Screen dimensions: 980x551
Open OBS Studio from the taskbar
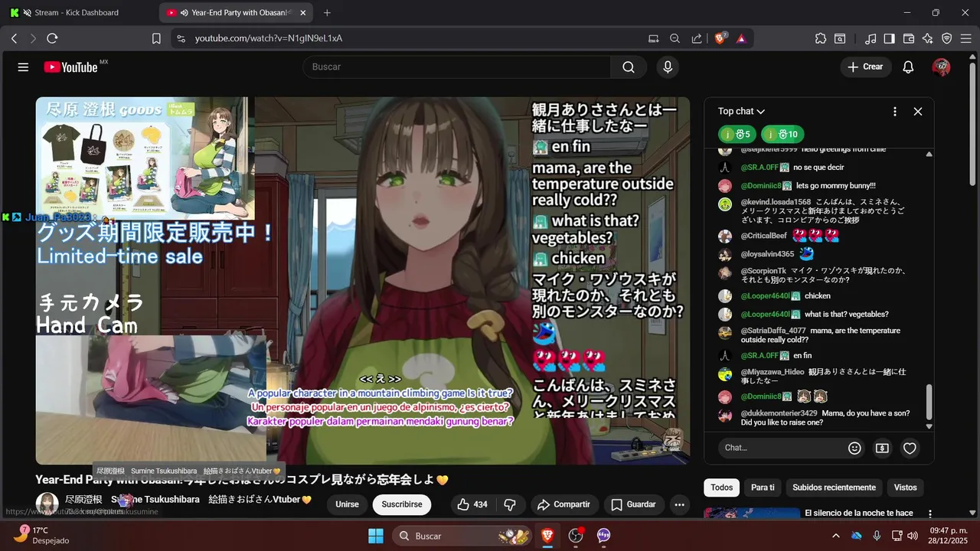pyautogui.click(x=576, y=536)
